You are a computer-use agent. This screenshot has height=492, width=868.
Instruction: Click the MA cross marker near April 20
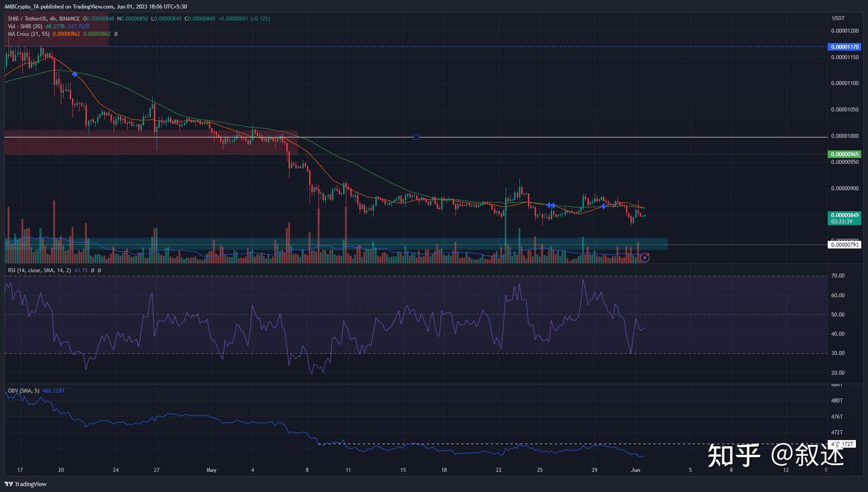(75, 74)
